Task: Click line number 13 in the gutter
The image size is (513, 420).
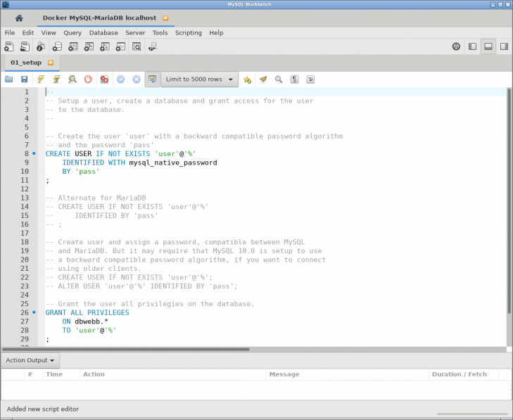Action: (25, 198)
